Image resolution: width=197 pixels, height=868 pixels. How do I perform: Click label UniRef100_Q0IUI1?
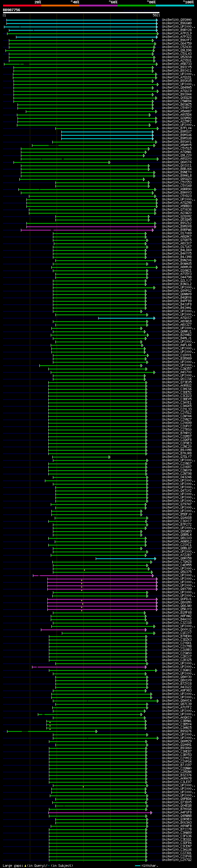click(176, 165)
